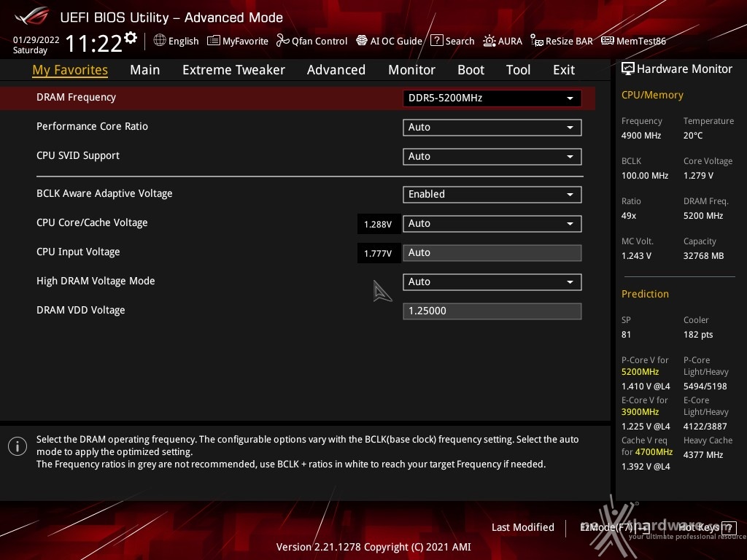This screenshot has width=747, height=560.
Task: Click the 49x ratio value
Action: (628, 216)
